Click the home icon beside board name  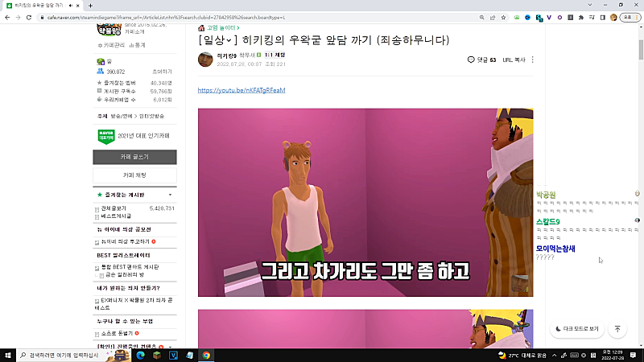(x=201, y=28)
